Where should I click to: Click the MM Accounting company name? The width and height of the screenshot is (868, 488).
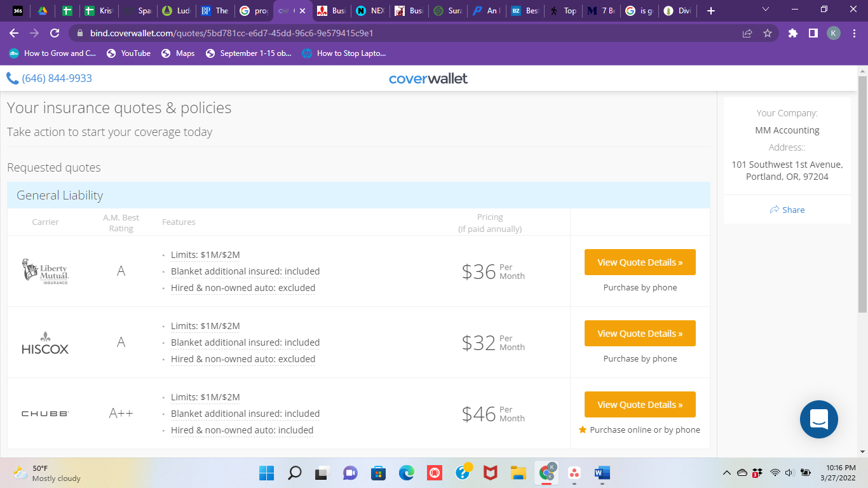coord(787,130)
